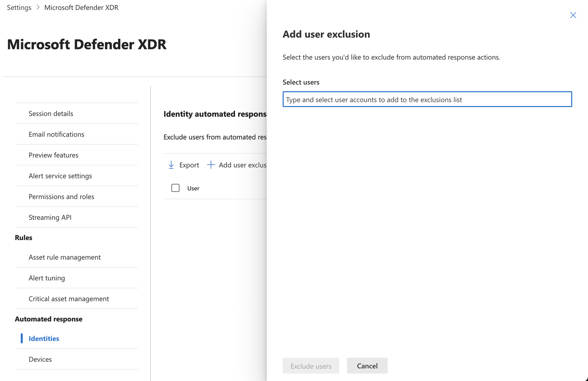Image resolution: width=588 pixels, height=381 pixels.
Task: Focus the Select users input field
Action: tap(427, 99)
